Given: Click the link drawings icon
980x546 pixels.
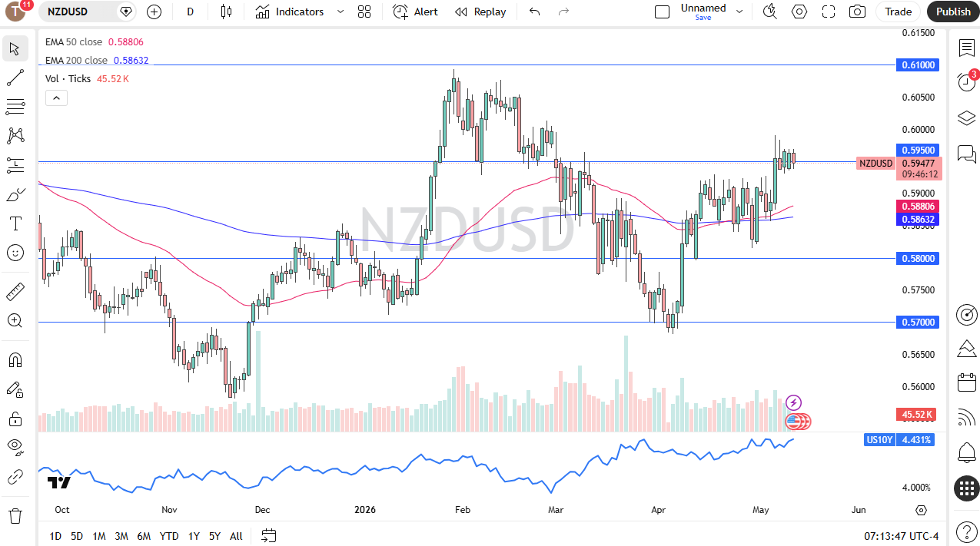Looking at the screenshot, I should pyautogui.click(x=15, y=477).
